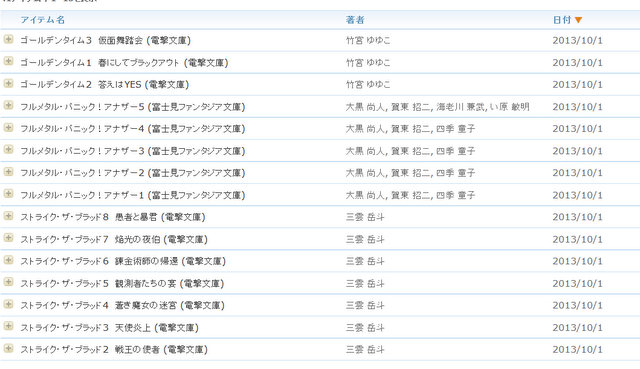Click author 三雲 岳斗 in ストライク・ザ・ブラッド8 row
Screen dimensions: 640x369
(365, 217)
